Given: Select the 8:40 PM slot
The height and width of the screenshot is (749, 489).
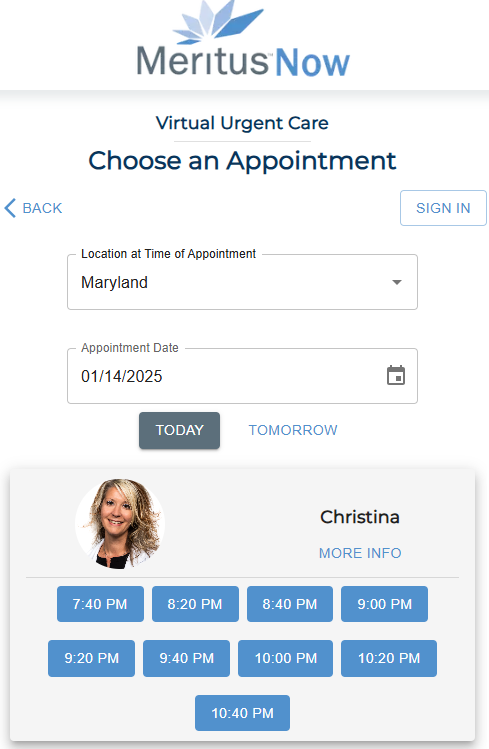Looking at the screenshot, I should tap(290, 604).
